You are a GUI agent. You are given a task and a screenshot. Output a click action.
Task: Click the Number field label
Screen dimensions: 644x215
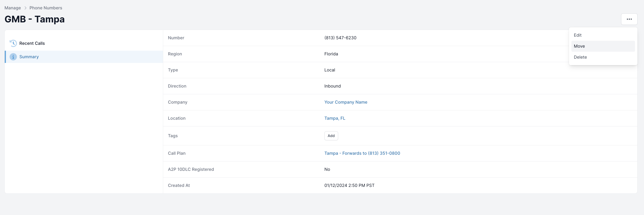click(x=176, y=38)
